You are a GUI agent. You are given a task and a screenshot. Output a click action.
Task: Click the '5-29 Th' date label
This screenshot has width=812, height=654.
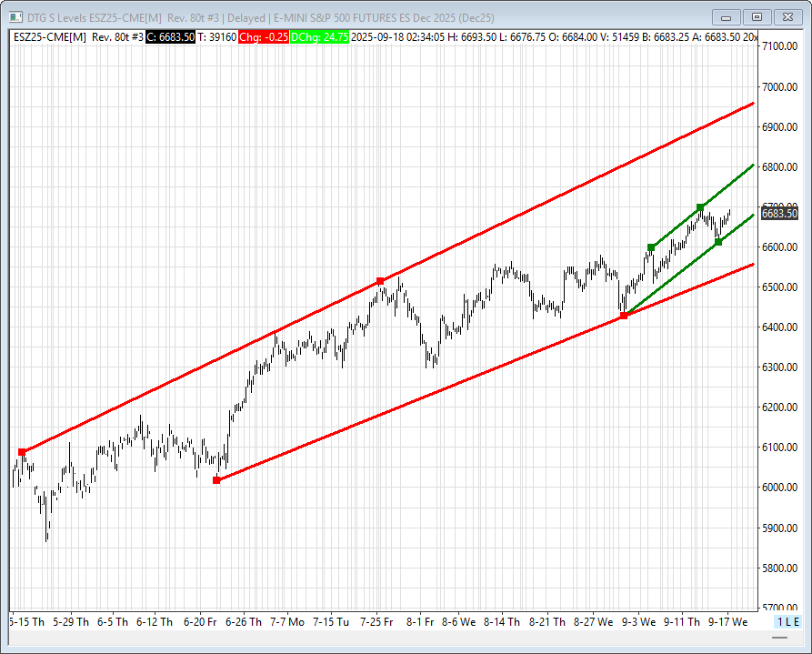[x=70, y=622]
